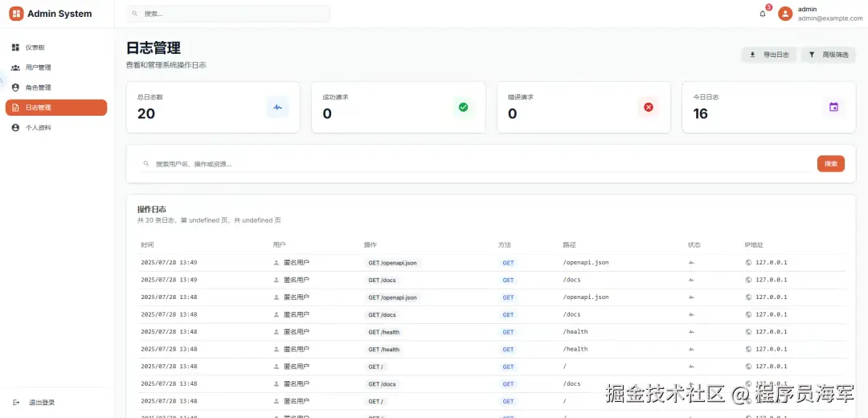Open the 高级筛选 advanced filter button
The width and height of the screenshot is (868, 418).
828,55
